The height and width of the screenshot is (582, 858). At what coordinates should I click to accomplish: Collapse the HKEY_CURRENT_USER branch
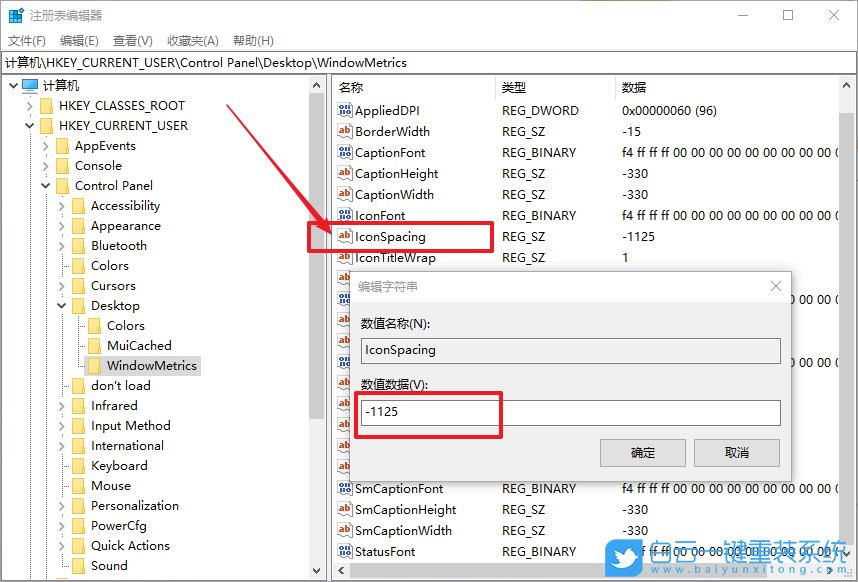(x=28, y=125)
